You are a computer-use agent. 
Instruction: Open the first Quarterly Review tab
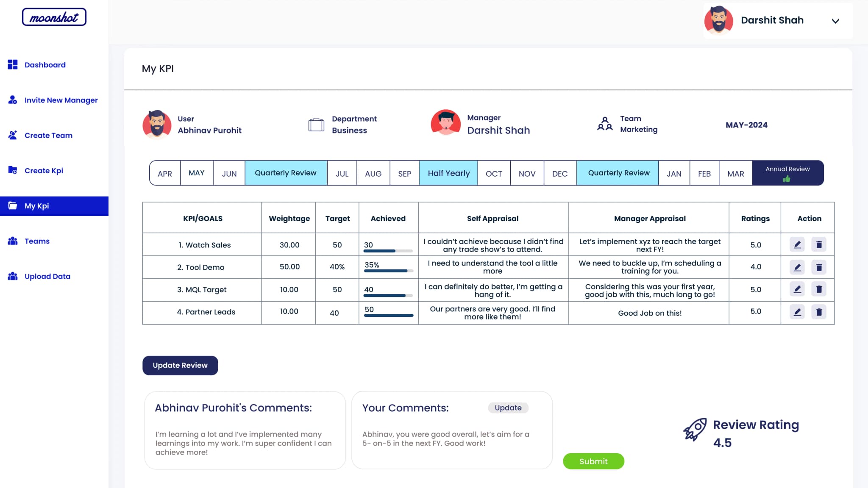286,173
